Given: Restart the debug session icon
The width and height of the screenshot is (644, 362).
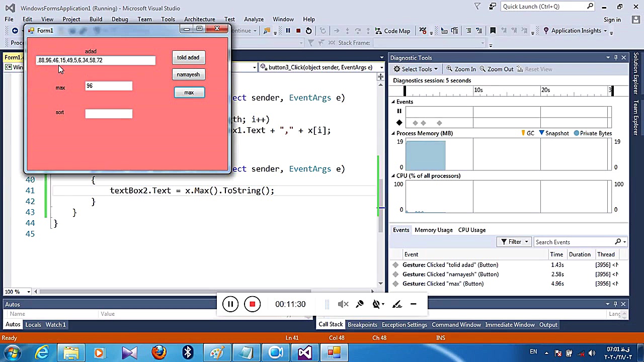Looking at the screenshot, I should point(309,31).
